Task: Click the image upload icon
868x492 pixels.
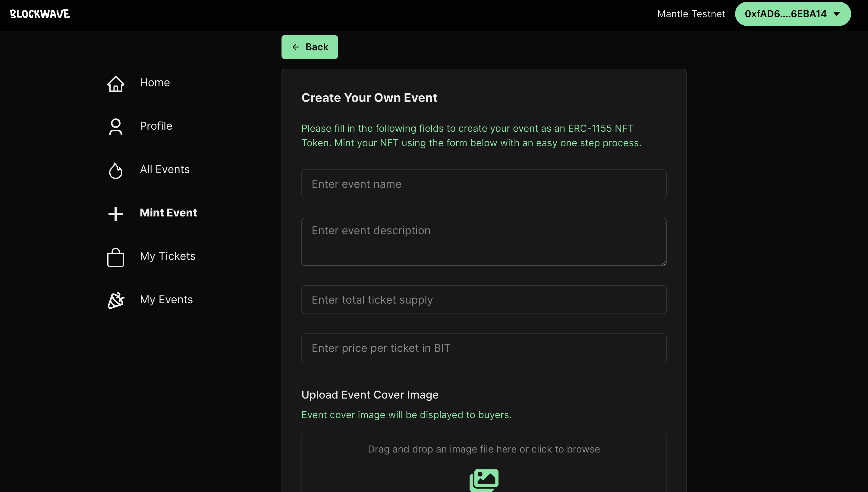Action: [x=484, y=480]
